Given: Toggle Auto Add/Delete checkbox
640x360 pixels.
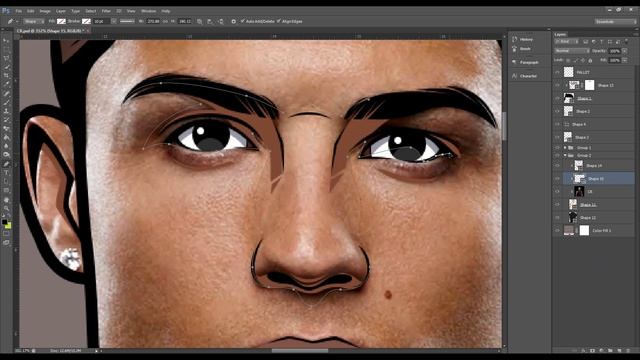Looking at the screenshot, I should click(242, 21).
